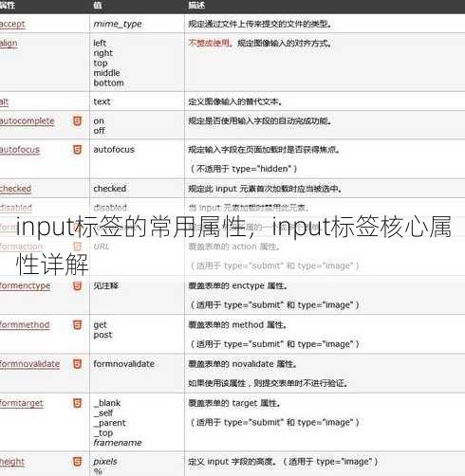Viewport: 465px width, 476px height.
Task: Select the '_parent' formtarget value
Action: click(109, 423)
